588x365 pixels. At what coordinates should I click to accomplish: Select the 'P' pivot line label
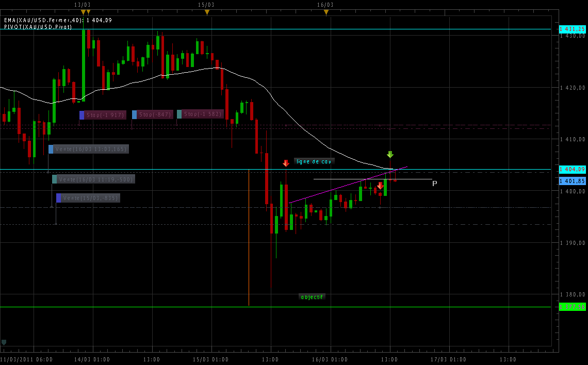[434, 184]
